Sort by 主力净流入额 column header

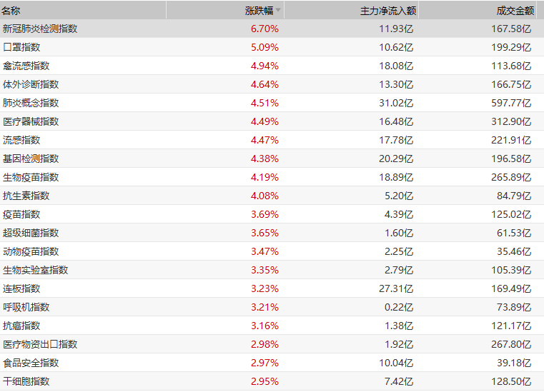(x=388, y=11)
